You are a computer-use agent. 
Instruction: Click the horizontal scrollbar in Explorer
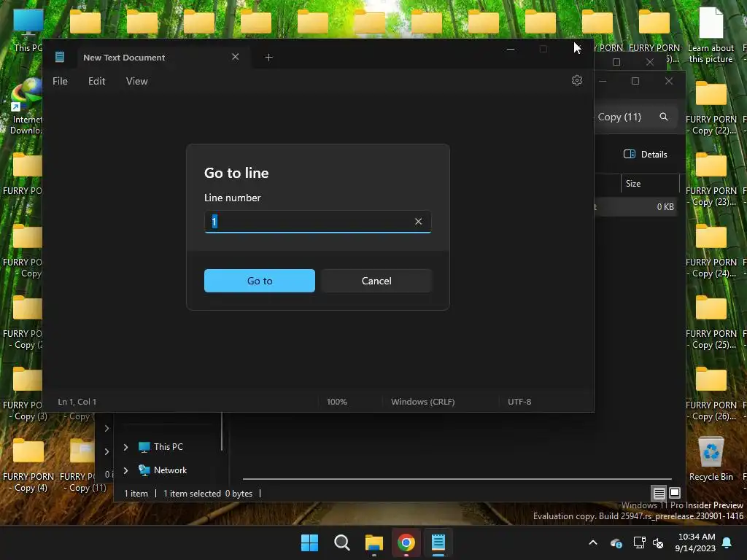tap(457, 479)
